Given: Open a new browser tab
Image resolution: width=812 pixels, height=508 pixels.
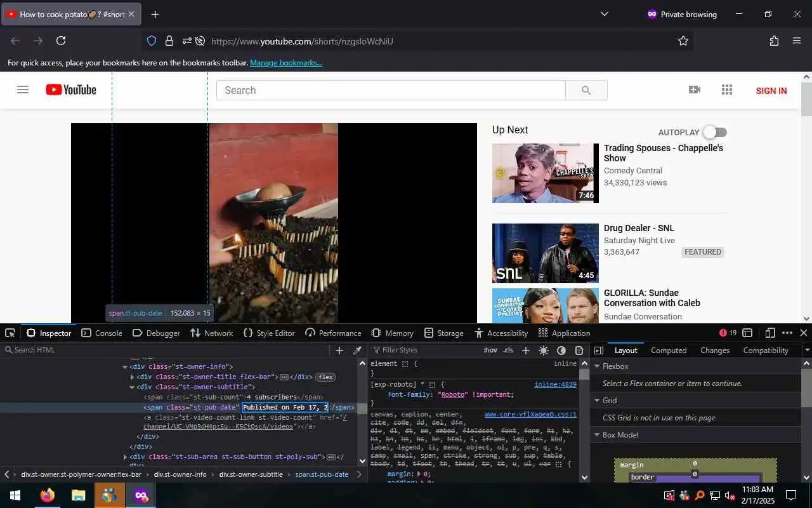Looking at the screenshot, I should point(155,14).
